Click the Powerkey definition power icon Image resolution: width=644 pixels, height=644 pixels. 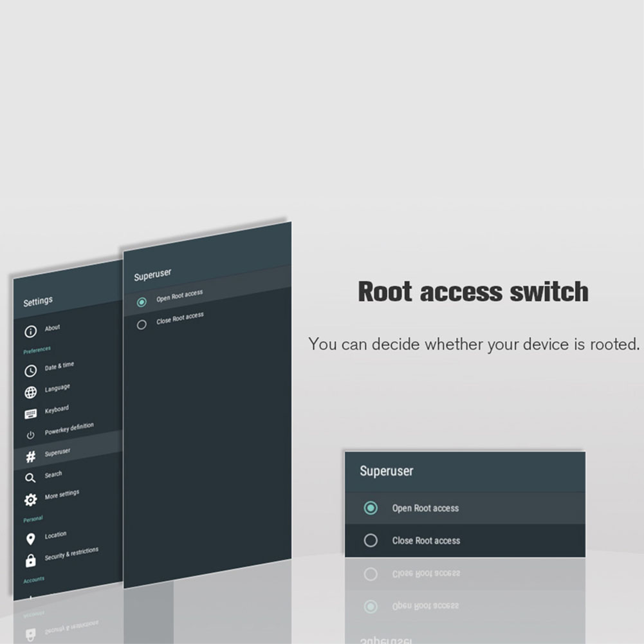[30, 436]
